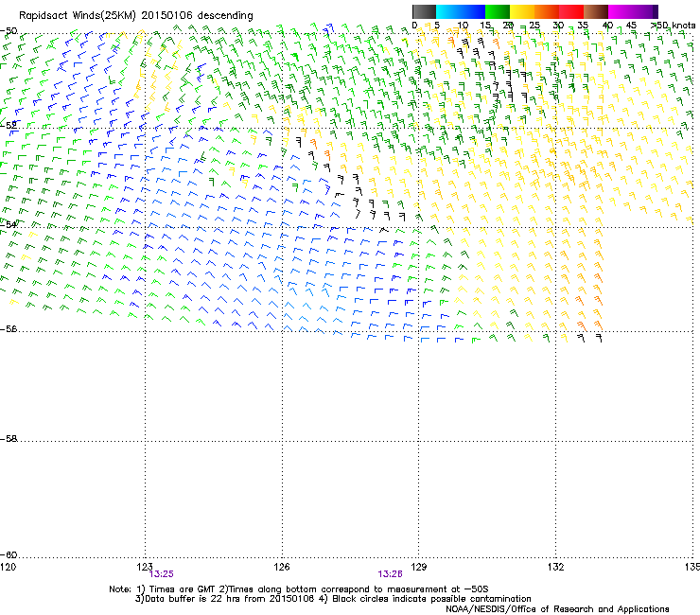Select the gray 0-5 knots legend segment
The image size is (700, 615).
[424, 11]
